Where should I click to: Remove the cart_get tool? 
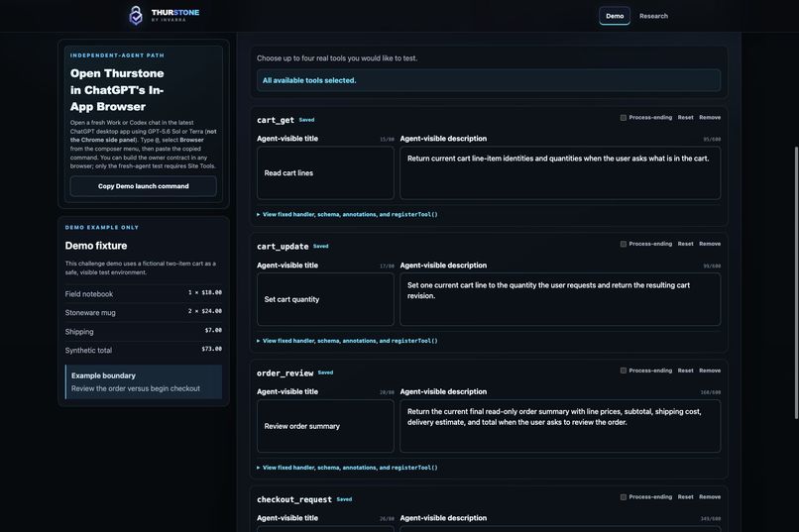(710, 118)
